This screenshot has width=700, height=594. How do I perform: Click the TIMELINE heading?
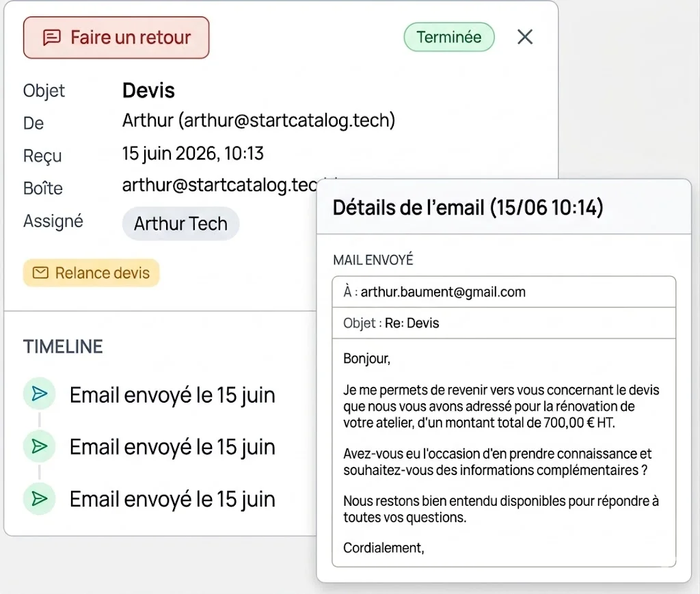tap(63, 347)
